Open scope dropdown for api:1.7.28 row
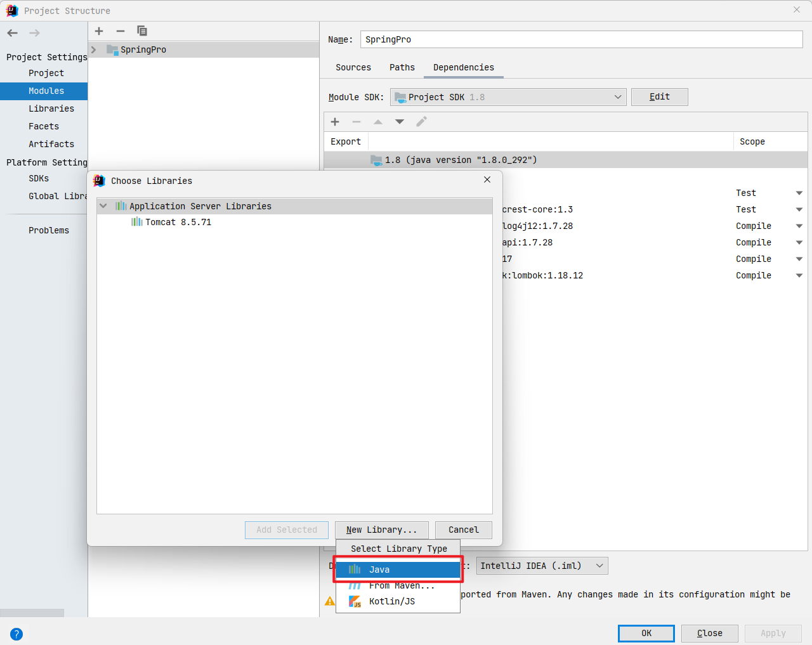Screen dimensions: 812x645 pyautogui.click(x=799, y=242)
